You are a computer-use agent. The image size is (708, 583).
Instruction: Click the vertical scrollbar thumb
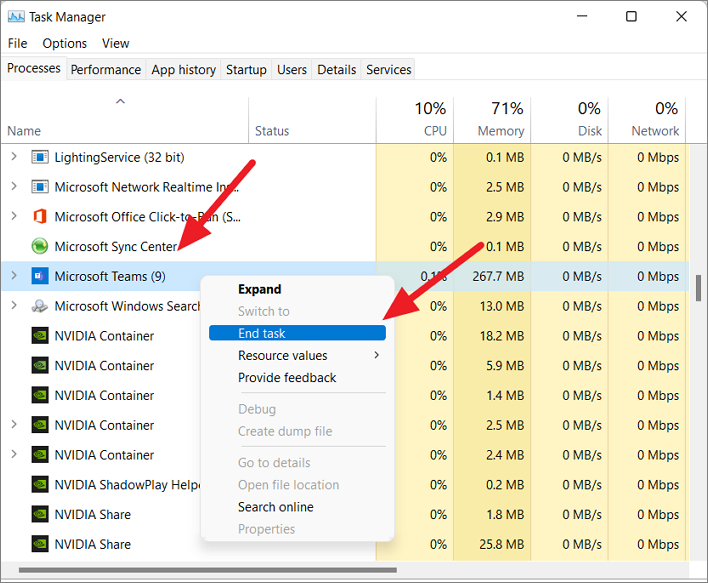point(699,288)
